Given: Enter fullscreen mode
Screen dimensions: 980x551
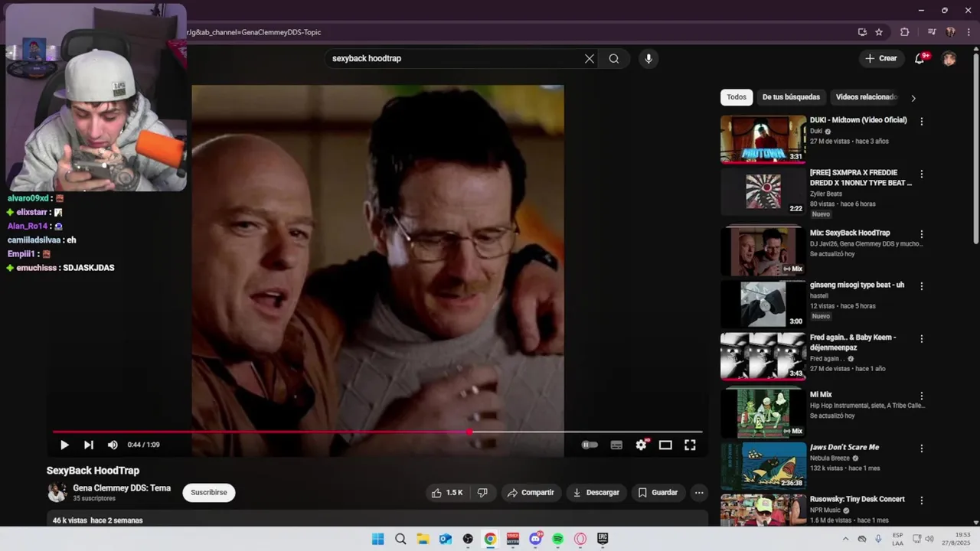Looking at the screenshot, I should [x=690, y=445].
